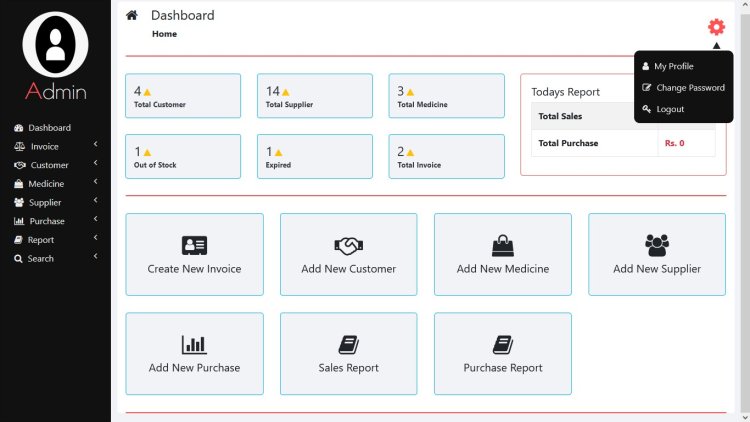Image resolution: width=750 pixels, height=422 pixels.
Task: Open the Invoice sidebar menu
Action: [44, 146]
